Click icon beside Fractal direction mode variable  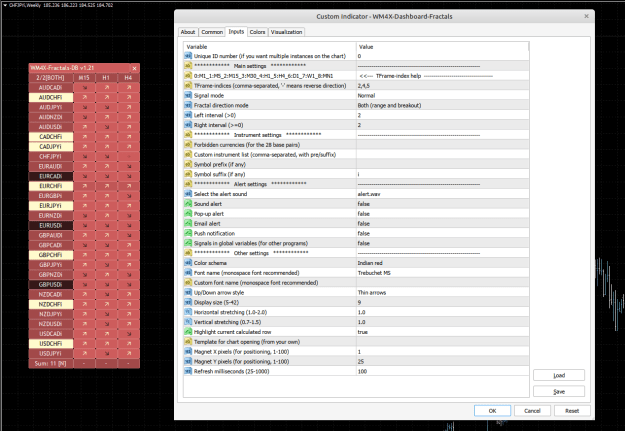pos(188,105)
